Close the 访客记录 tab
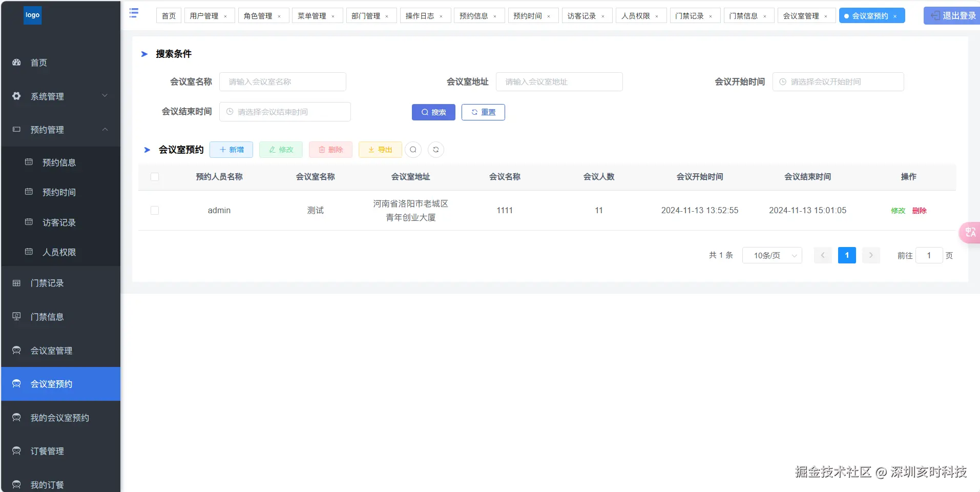The image size is (980, 492). pos(603,16)
